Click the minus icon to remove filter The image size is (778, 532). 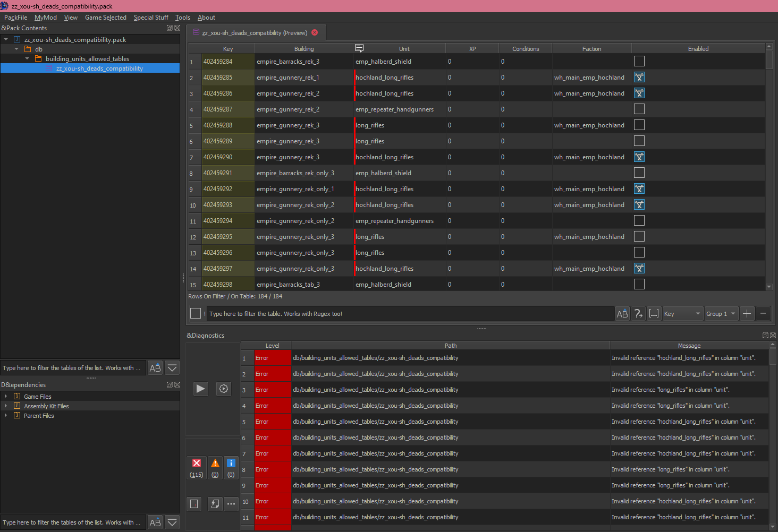(763, 314)
